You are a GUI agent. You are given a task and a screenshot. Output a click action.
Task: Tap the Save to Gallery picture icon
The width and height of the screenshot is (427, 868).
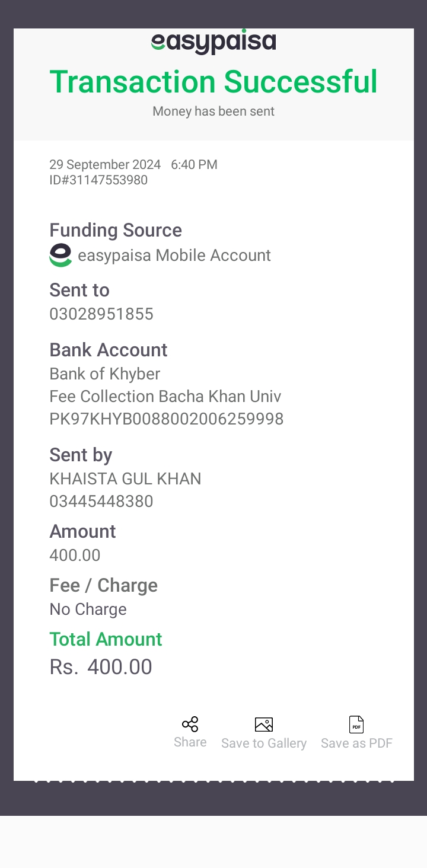click(x=263, y=725)
